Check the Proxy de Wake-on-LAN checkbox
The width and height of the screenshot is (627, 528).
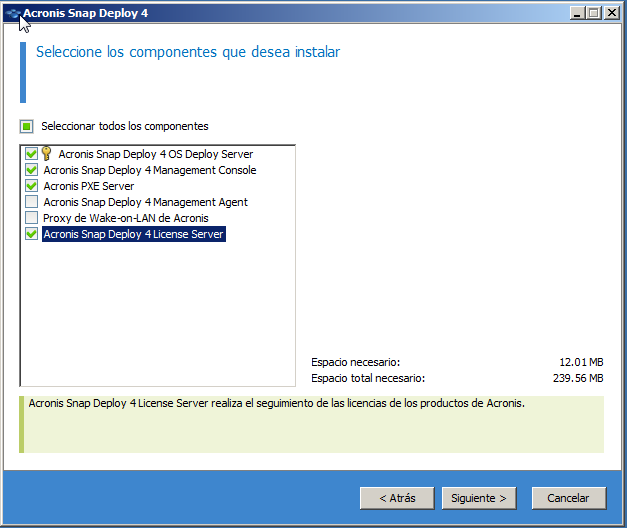pyautogui.click(x=31, y=218)
